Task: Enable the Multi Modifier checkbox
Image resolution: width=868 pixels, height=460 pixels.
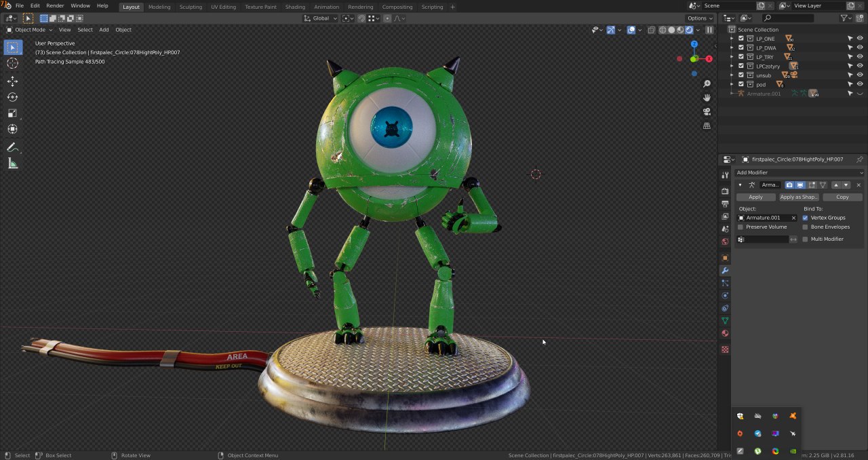Action: point(805,239)
